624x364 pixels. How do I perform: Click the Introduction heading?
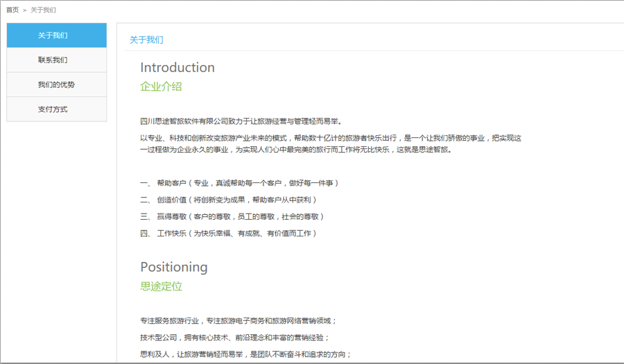[177, 67]
